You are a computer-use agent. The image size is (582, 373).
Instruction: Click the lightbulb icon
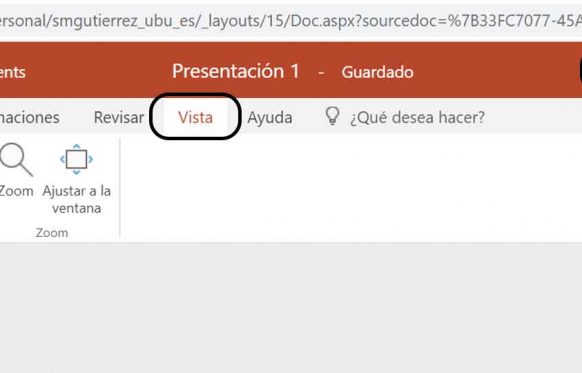pos(332,116)
